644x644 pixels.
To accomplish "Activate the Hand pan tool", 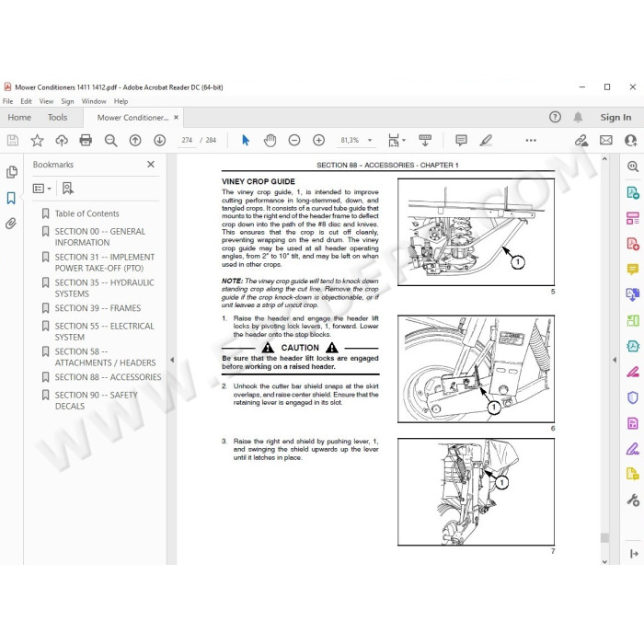I will click(270, 141).
